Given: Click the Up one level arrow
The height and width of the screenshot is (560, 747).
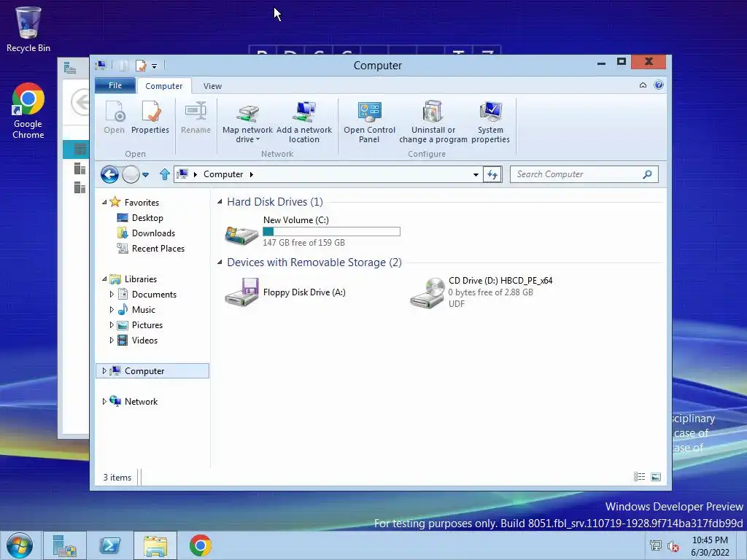Looking at the screenshot, I should point(164,174).
